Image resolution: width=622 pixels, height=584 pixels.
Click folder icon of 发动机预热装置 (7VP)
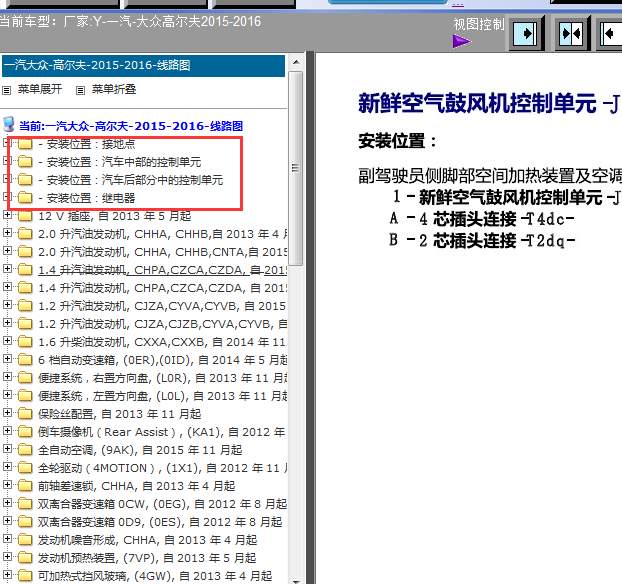(x=25, y=558)
